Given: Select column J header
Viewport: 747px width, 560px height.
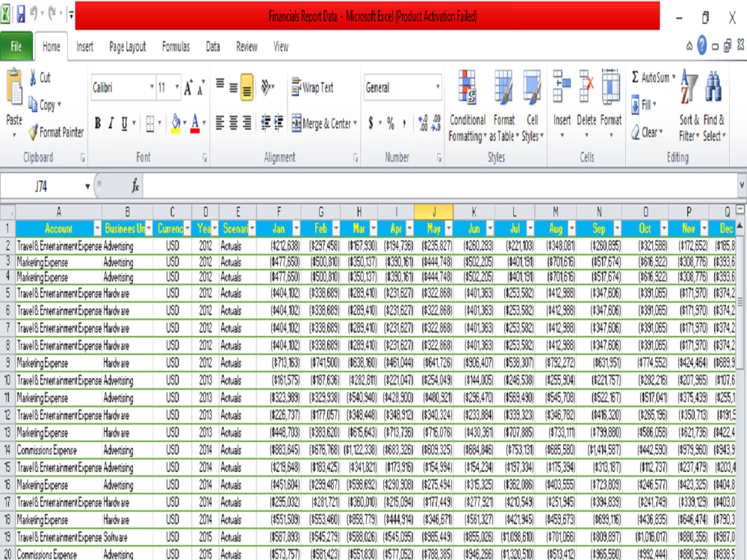Looking at the screenshot, I should [433, 212].
